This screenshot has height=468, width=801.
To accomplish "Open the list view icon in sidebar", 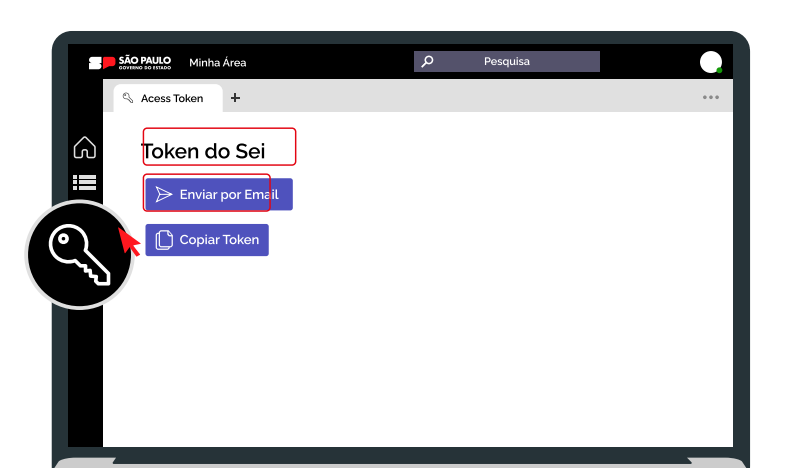I will pos(85,182).
